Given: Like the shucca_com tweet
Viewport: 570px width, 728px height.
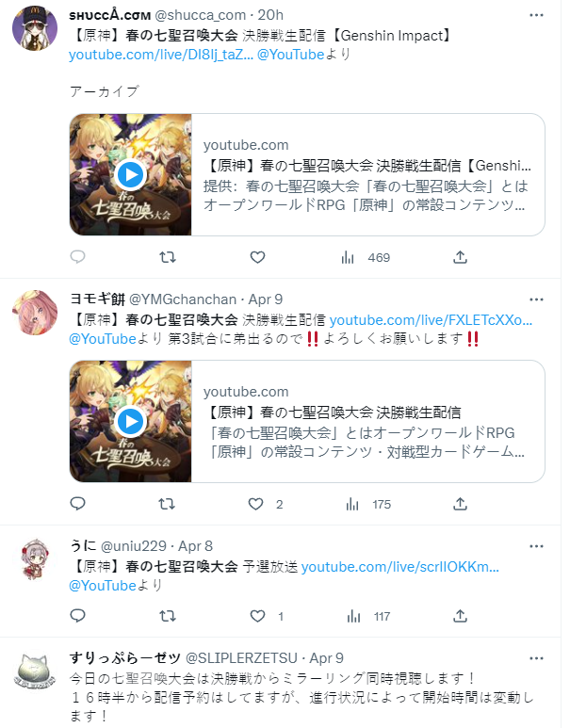Looking at the screenshot, I should (x=257, y=257).
